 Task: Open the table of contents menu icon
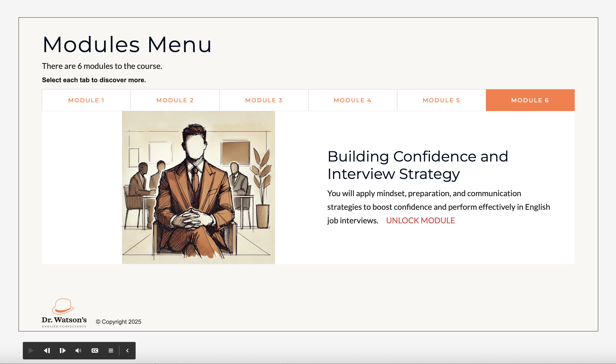(111, 350)
